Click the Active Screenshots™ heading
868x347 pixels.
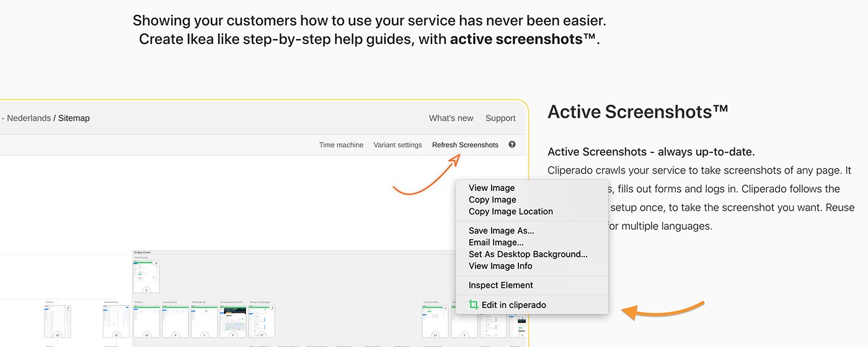(x=638, y=112)
